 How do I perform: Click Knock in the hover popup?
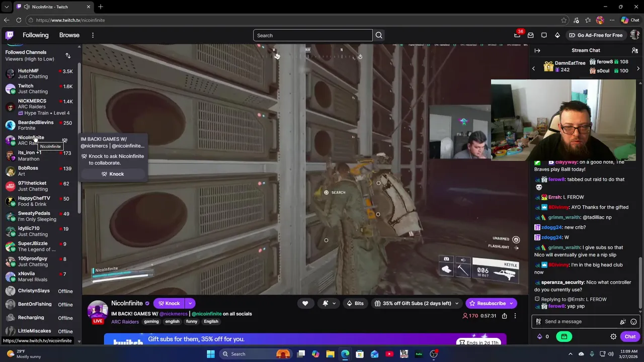pyautogui.click(x=113, y=174)
